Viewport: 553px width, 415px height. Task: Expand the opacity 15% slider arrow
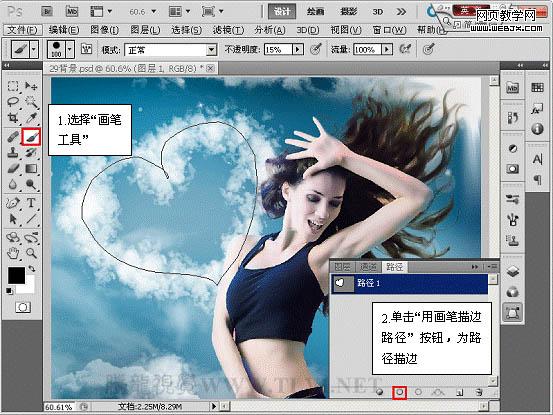coord(298,49)
